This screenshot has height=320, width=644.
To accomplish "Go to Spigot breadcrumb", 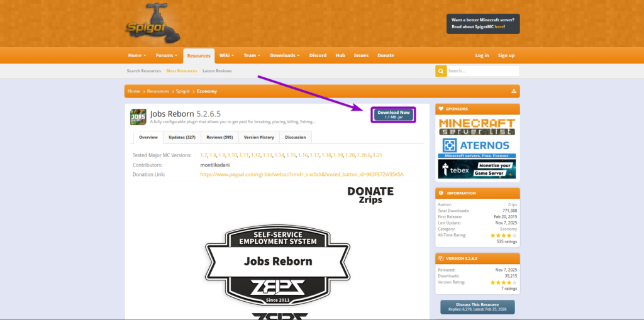I will 183,91.
